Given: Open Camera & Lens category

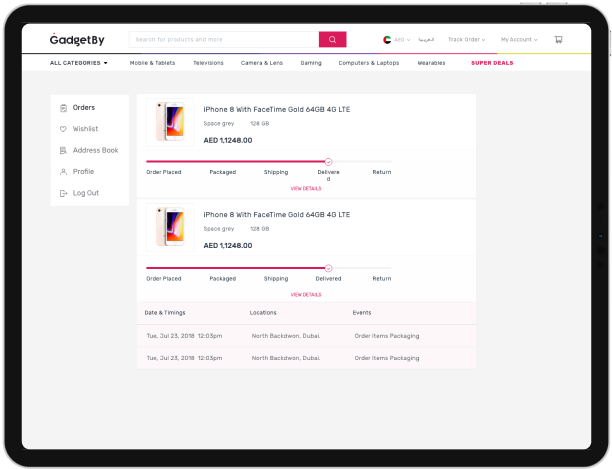Looking at the screenshot, I should (262, 63).
